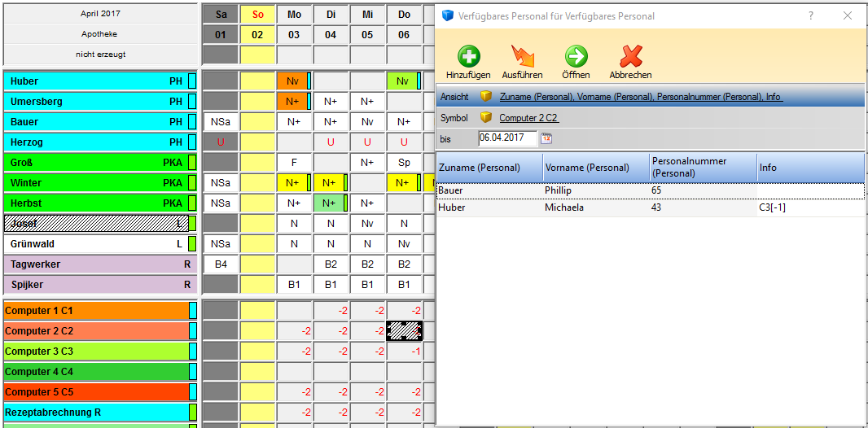
Task: Click the B4 shift cell for Tagwerker
Action: pyautogui.click(x=220, y=264)
